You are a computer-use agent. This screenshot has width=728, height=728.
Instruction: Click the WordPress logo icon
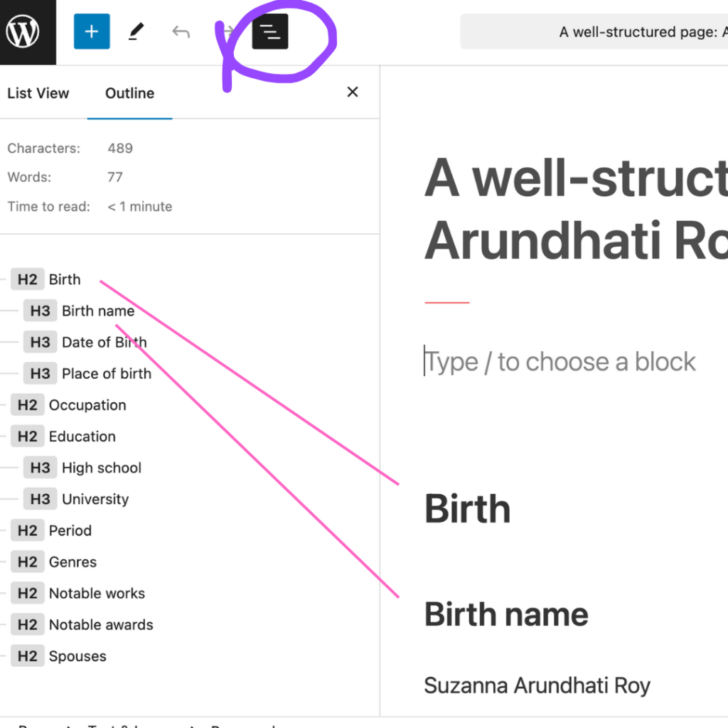click(23, 32)
